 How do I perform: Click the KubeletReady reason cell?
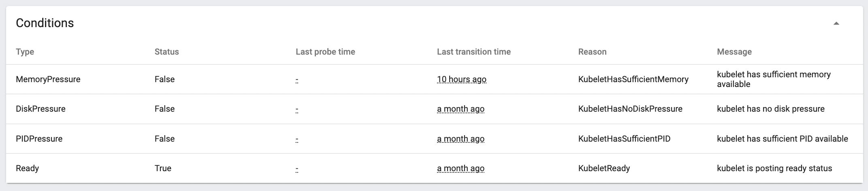click(x=604, y=168)
